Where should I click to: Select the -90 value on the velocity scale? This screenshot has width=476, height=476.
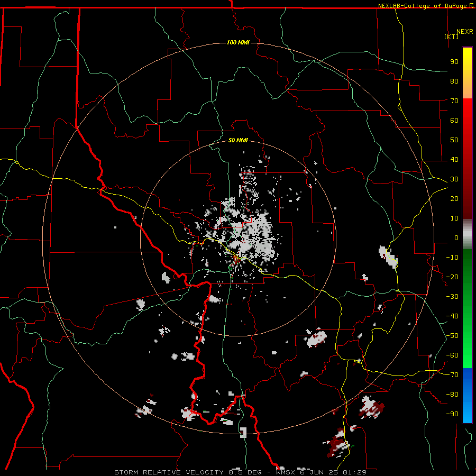pos(452,414)
